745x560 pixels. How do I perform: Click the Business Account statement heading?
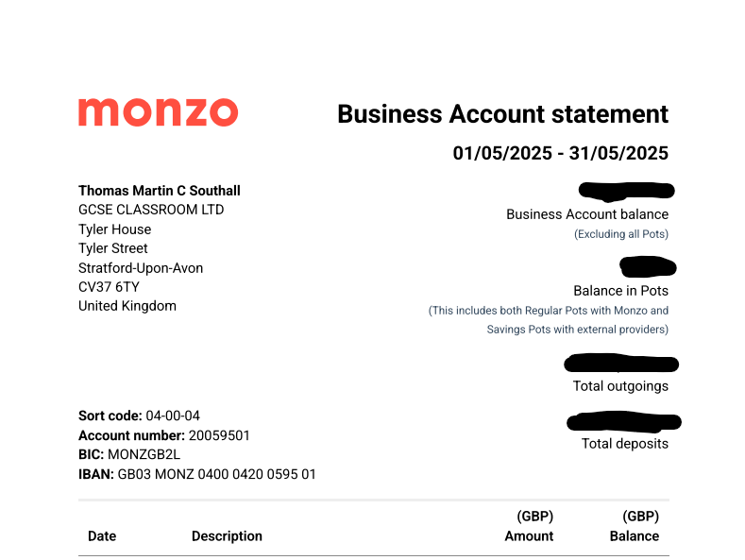pyautogui.click(x=502, y=114)
